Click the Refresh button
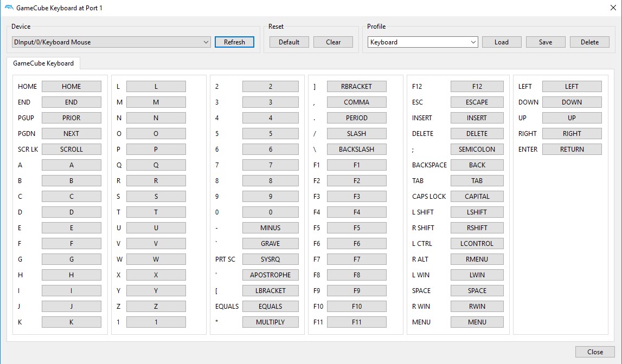Image resolution: width=622 pixels, height=364 pixels. pyautogui.click(x=234, y=42)
